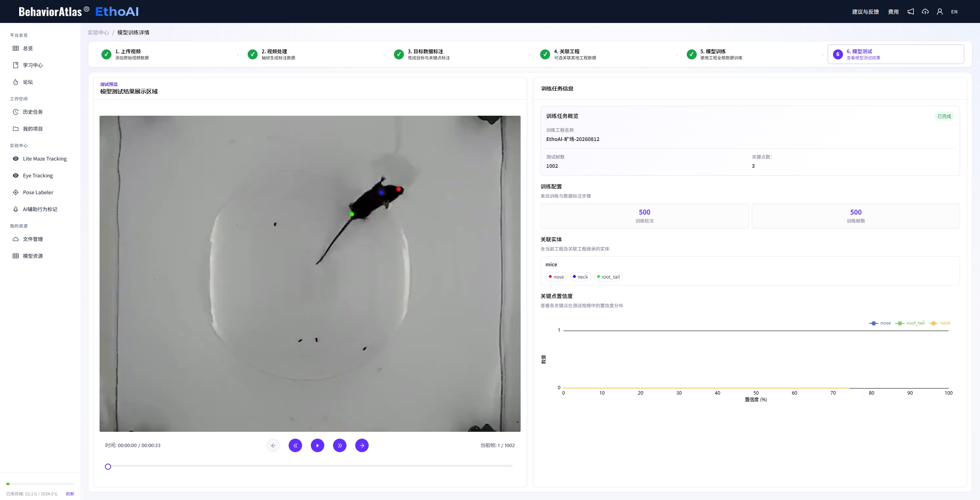Click the root_tail keypoint tag
Image resolution: width=980 pixels, height=500 pixels.
[x=608, y=277]
